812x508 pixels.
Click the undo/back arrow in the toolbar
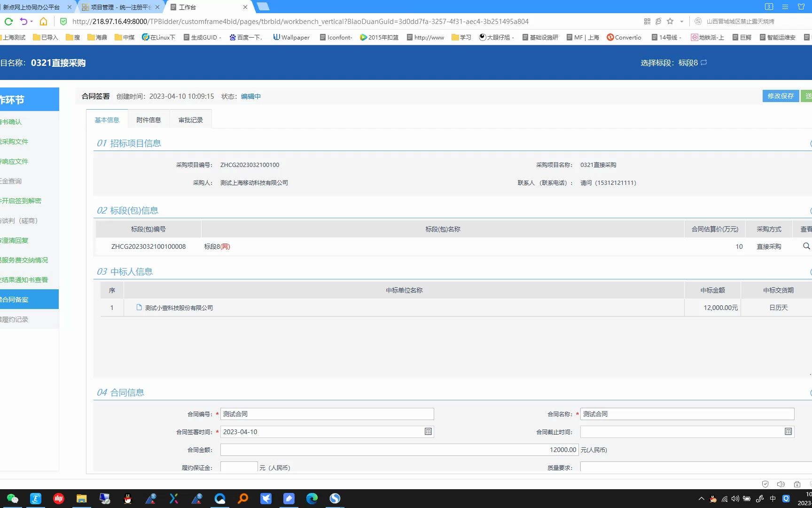click(23, 21)
